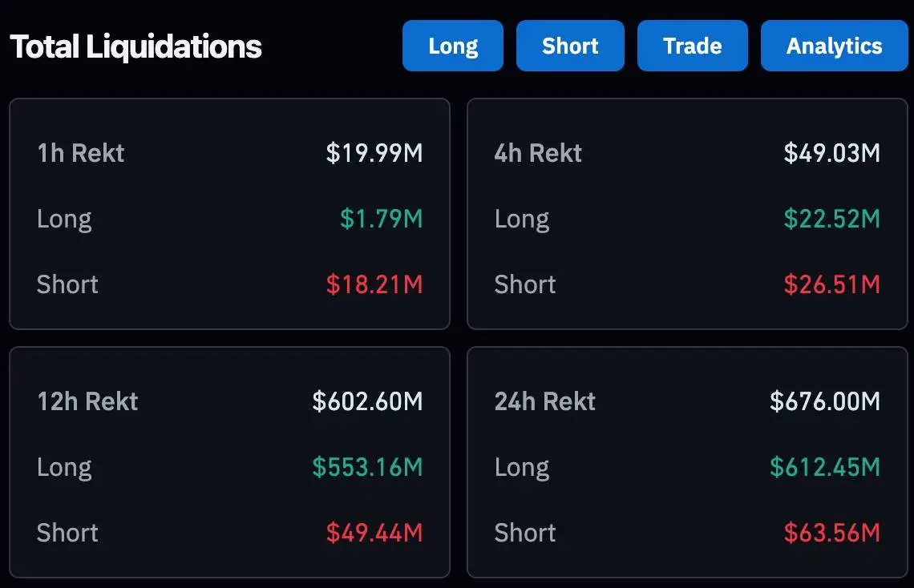Click the 4h Rekt label

click(x=538, y=153)
